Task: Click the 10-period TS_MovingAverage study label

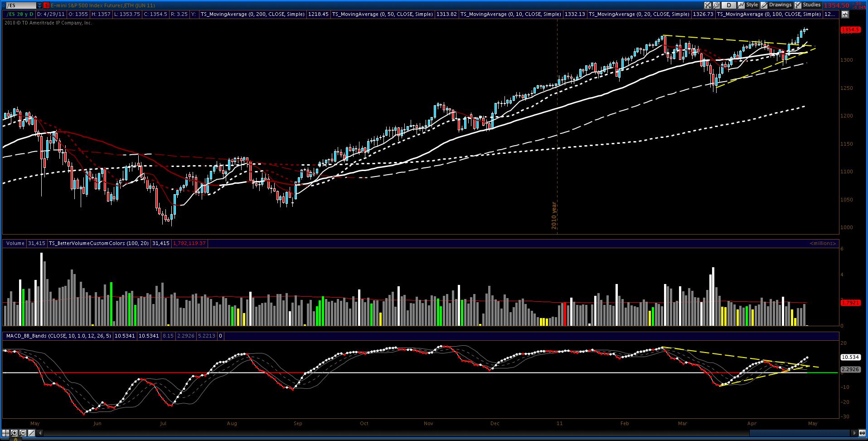Action: click(x=511, y=15)
